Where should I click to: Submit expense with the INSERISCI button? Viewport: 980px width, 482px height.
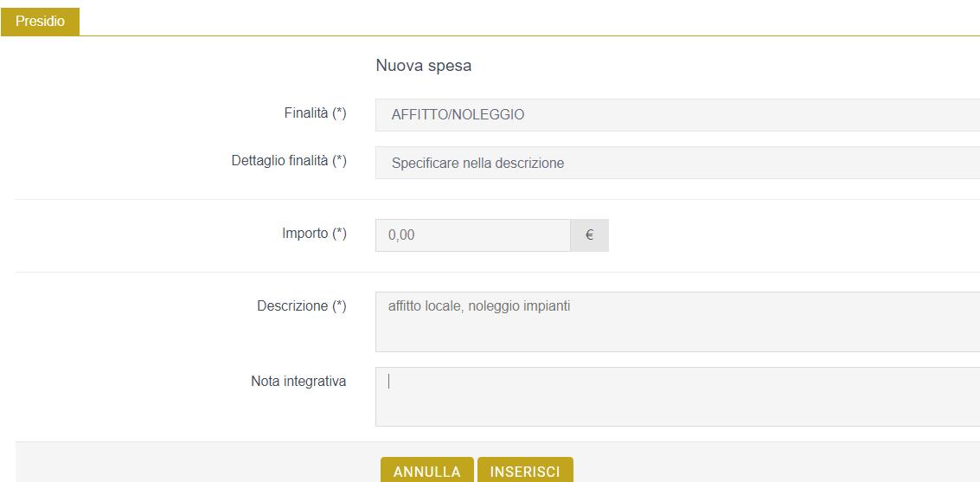525,470
